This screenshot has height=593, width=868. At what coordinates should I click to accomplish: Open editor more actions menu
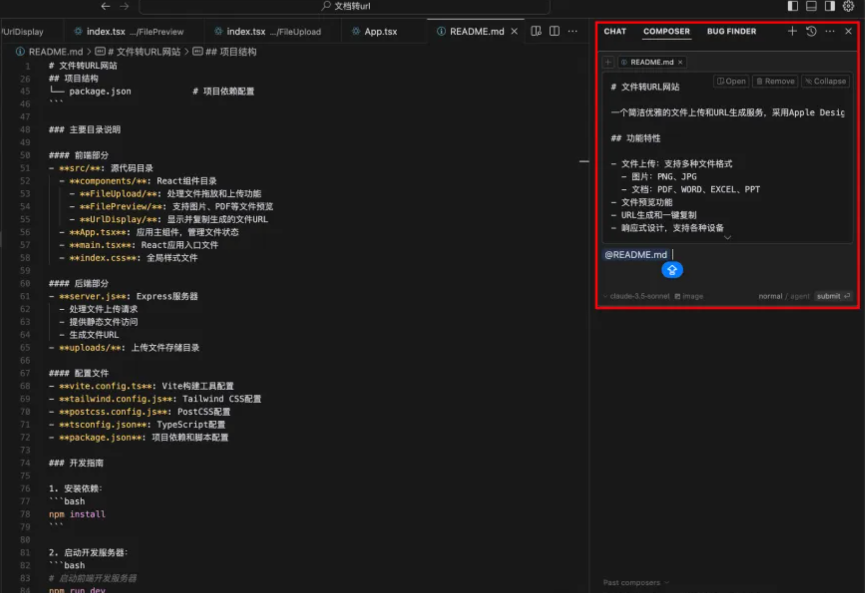pyautogui.click(x=573, y=31)
